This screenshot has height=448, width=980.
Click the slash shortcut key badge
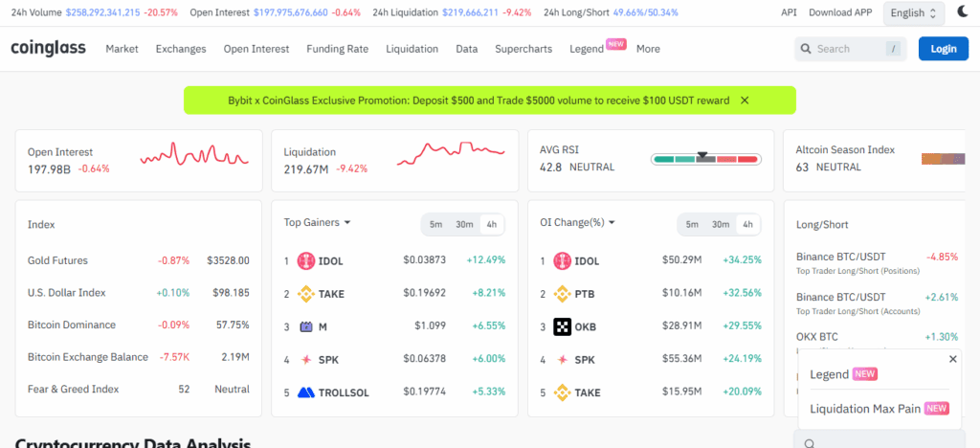893,49
